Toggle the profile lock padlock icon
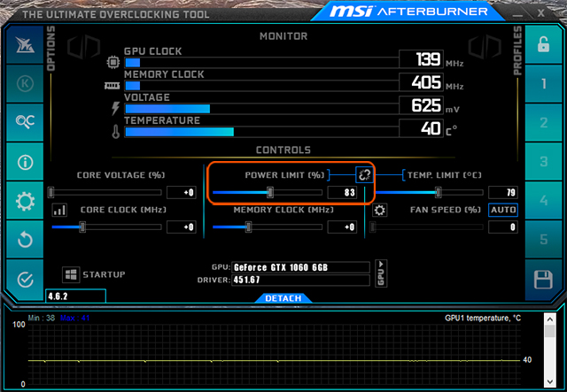 point(543,45)
